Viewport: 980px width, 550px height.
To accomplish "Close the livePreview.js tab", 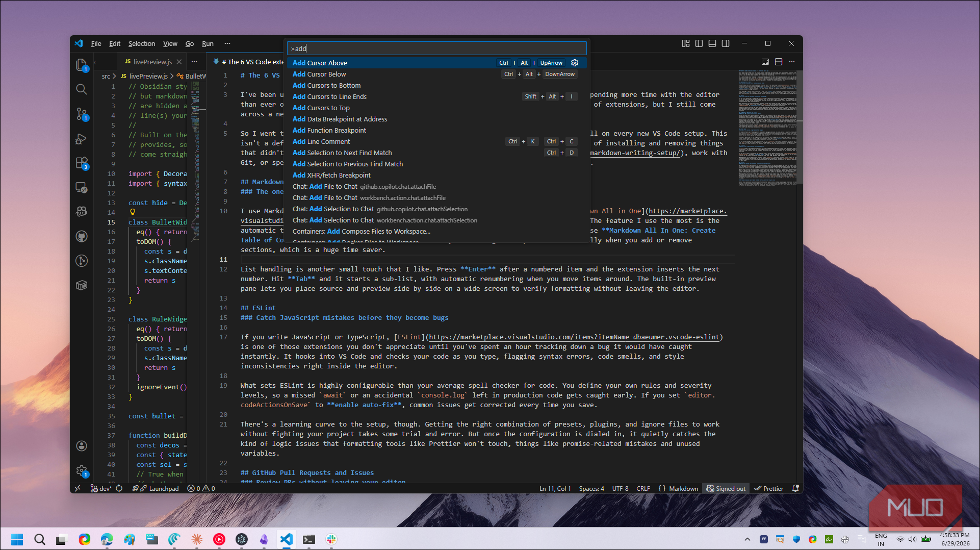I will (179, 62).
